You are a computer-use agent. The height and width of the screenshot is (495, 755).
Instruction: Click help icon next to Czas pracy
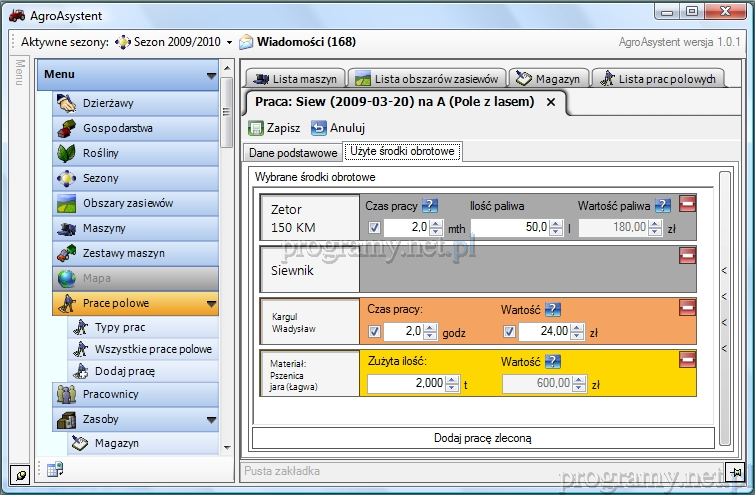[430, 206]
